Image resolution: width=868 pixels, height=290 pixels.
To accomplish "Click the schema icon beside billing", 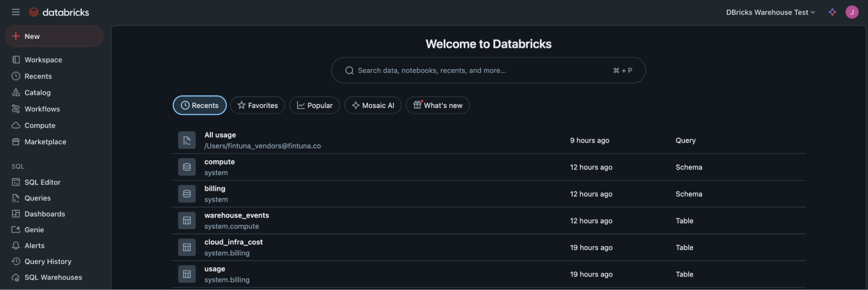I will tap(187, 194).
